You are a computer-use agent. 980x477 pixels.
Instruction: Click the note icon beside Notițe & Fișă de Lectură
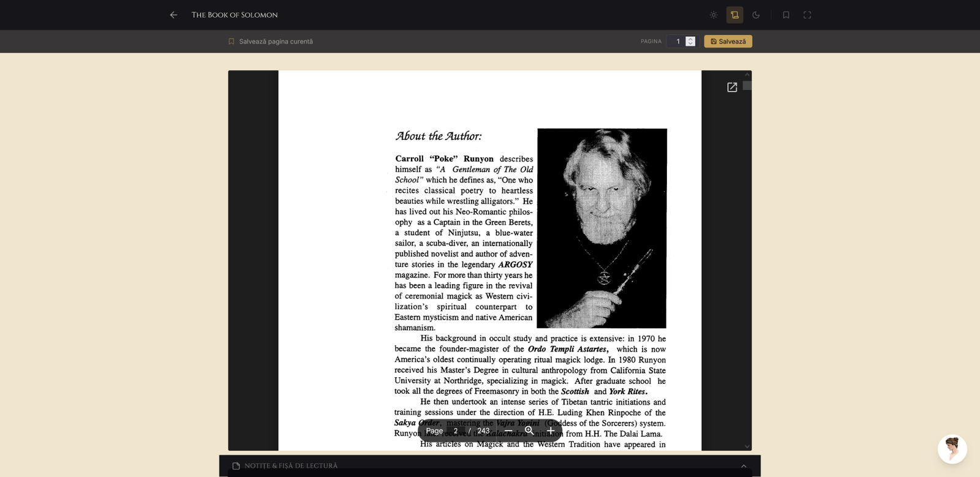236,466
